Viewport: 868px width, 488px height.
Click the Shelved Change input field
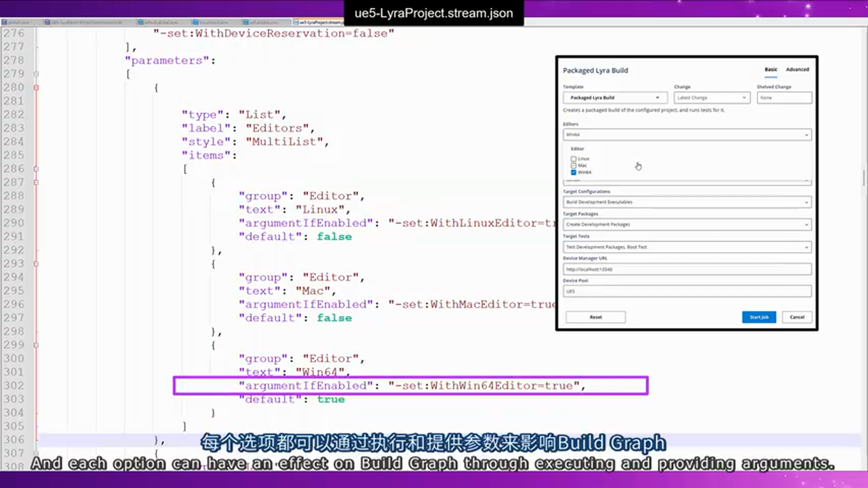[784, 98]
